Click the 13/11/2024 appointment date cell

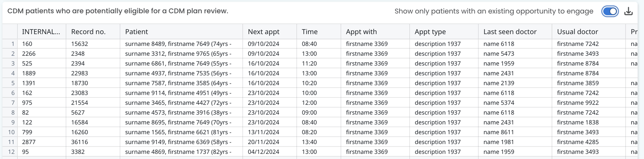[x=263, y=132]
